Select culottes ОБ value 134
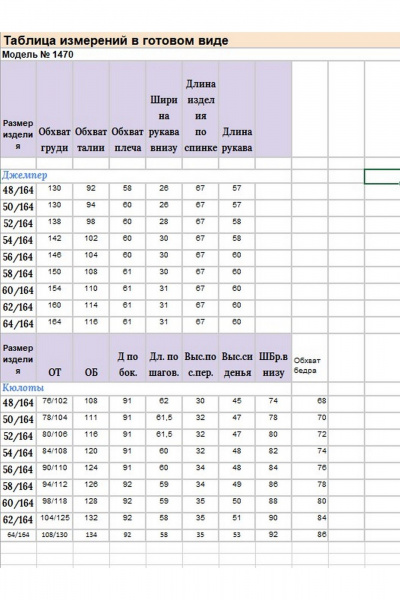The image size is (400, 600). click(x=91, y=535)
